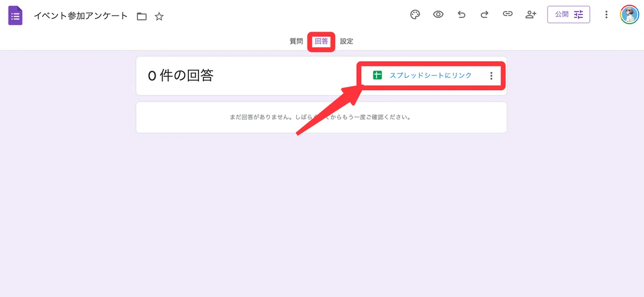644x297 pixels.
Task: Click the green Sheets icon
Action: tap(377, 76)
